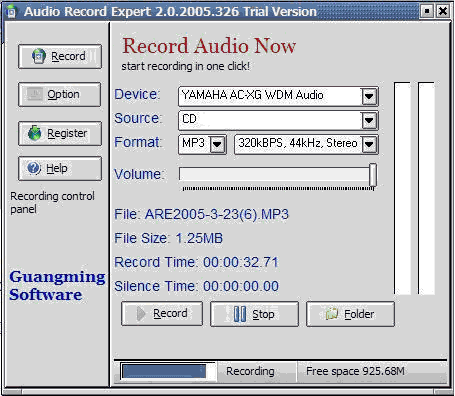Image resolution: width=455 pixels, height=396 pixels.
Task: Open the Option settings button
Action: coord(60,94)
